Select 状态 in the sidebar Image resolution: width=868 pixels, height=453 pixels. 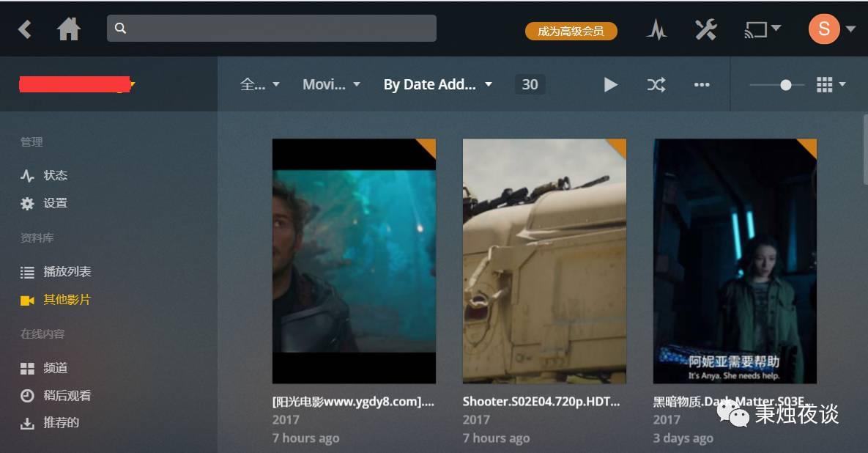(x=55, y=175)
